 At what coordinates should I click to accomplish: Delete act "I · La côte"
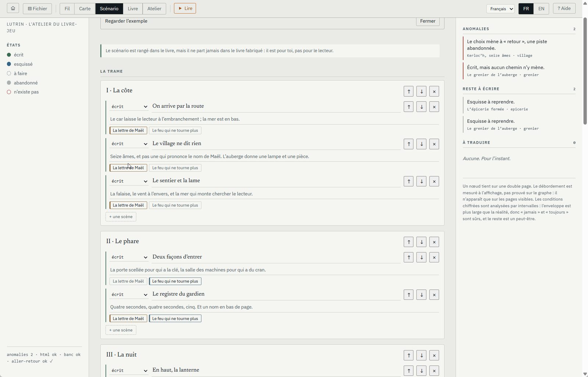tap(434, 91)
